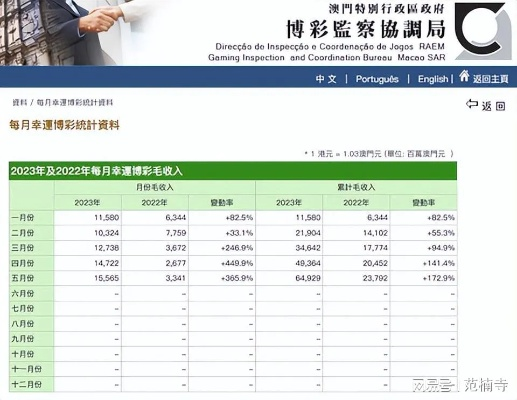The height and width of the screenshot is (400, 517).
Task: Click the cumulative 2022 value 17,774
Action: (375, 248)
